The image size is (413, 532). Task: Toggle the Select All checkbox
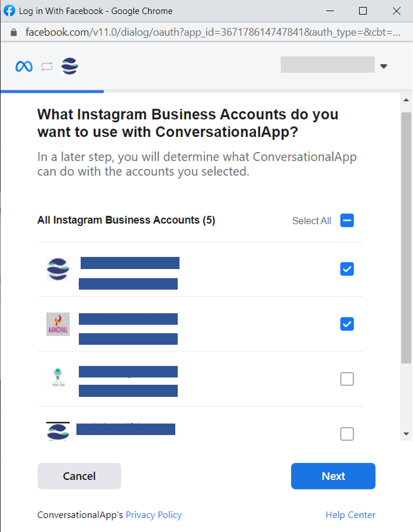tap(347, 221)
